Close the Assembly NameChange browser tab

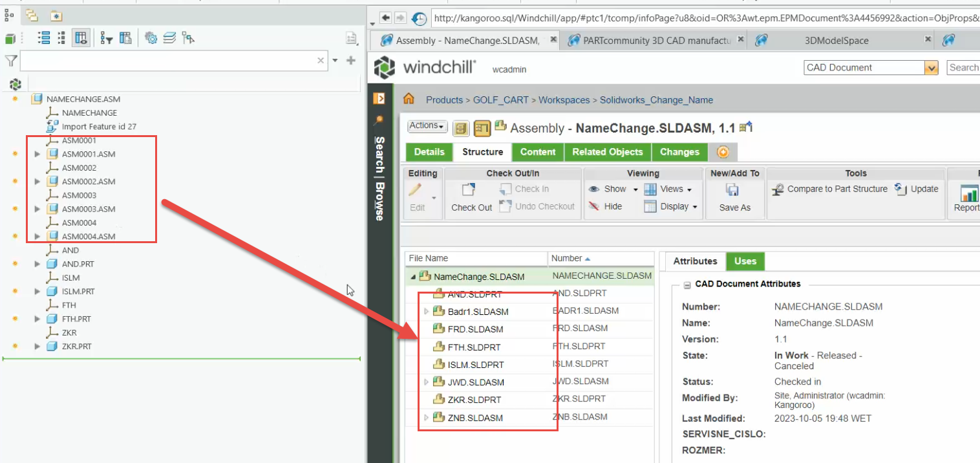tap(553, 39)
